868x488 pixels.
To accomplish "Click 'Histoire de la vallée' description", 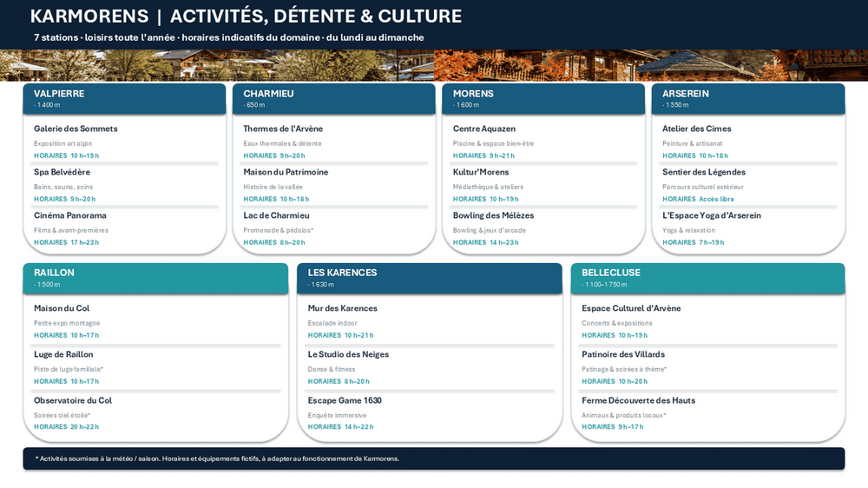I will [273, 187].
